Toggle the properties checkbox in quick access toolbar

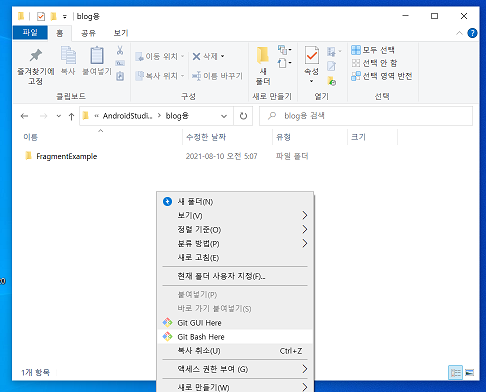(41, 16)
